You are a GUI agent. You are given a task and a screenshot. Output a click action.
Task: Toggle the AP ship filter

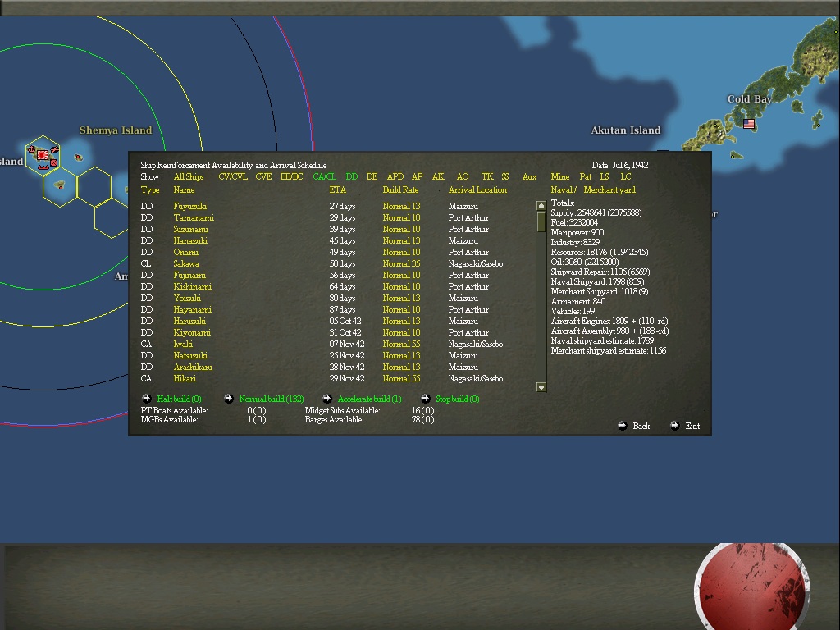tap(418, 176)
